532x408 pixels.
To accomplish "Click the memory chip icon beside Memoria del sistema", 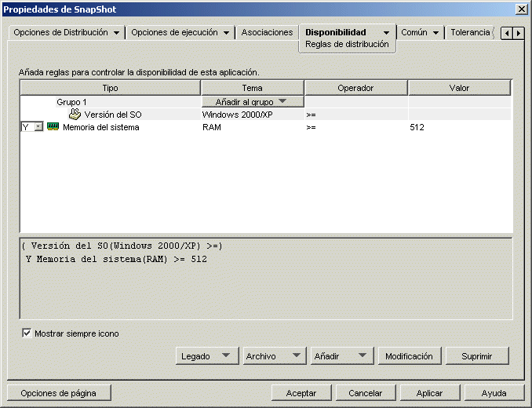I will (x=53, y=127).
